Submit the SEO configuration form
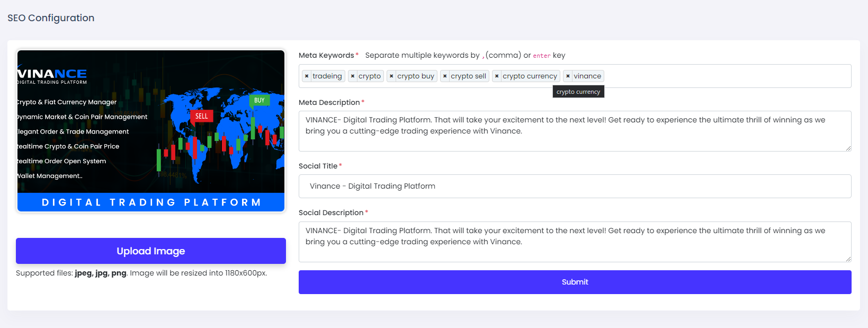 tap(575, 282)
